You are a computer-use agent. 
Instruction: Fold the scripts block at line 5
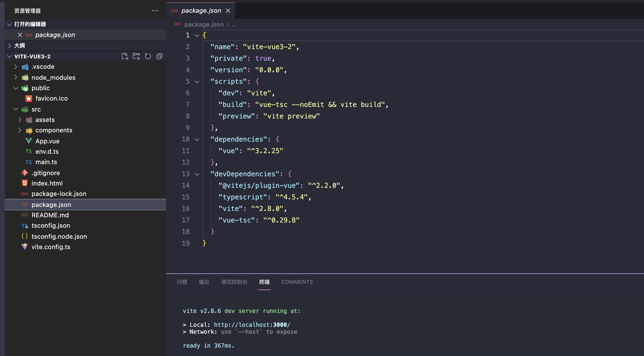197,82
